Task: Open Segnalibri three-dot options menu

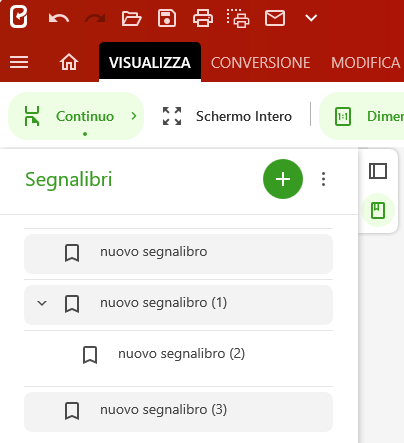Action: 323,179
